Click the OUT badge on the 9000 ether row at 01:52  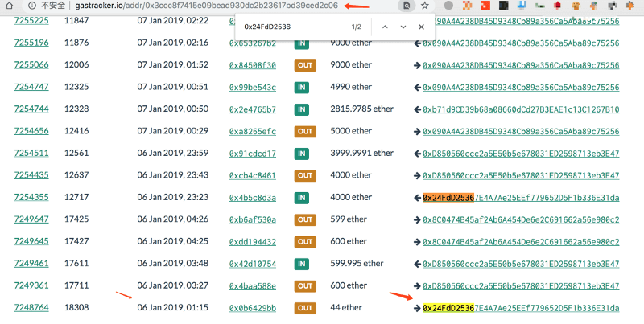[x=305, y=65]
